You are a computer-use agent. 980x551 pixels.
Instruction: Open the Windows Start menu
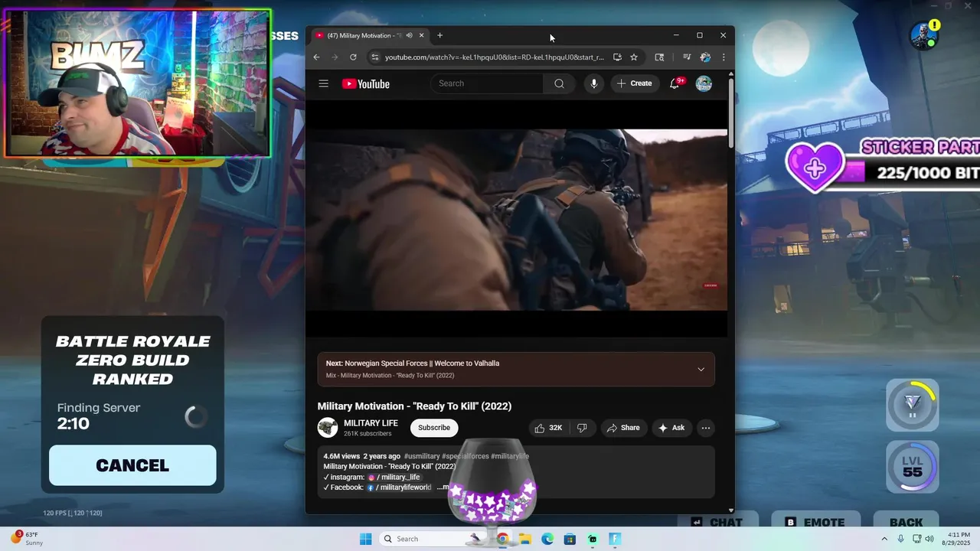point(366,539)
